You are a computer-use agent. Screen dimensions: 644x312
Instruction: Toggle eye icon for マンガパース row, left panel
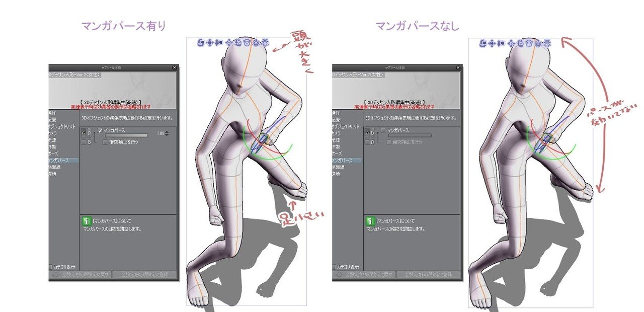coord(84,133)
